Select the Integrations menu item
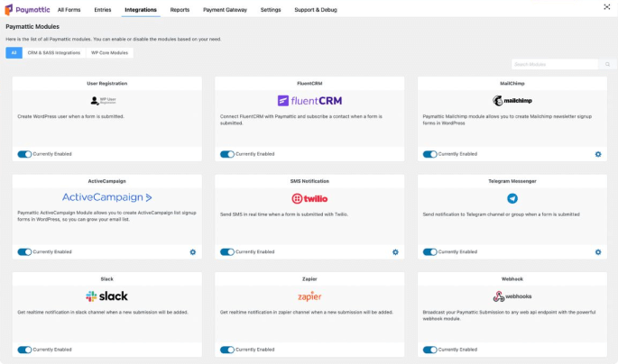Screen dimensions: 618x364 [x=141, y=10]
